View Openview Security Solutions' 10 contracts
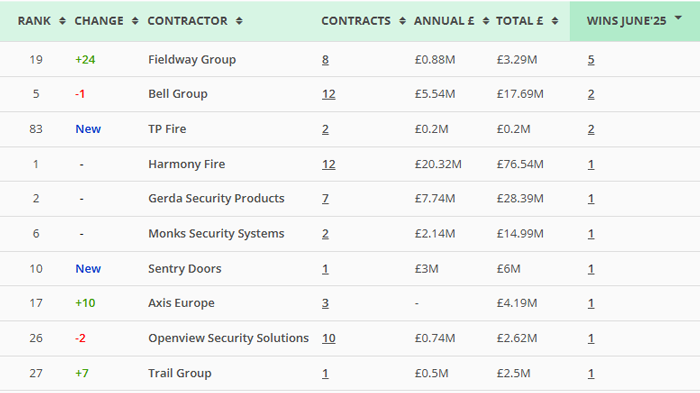Screen dimensions: 700x393 329,339
